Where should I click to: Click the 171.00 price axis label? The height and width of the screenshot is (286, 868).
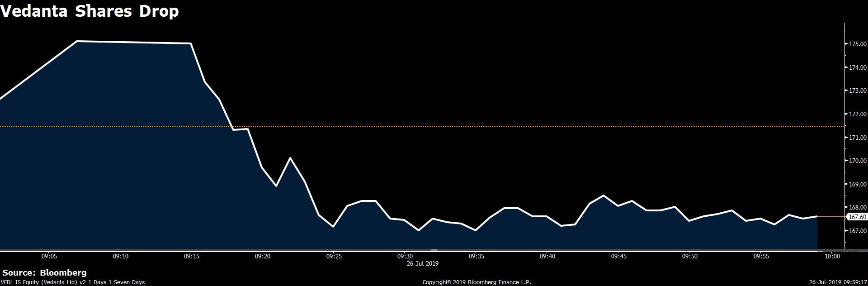[x=857, y=138]
